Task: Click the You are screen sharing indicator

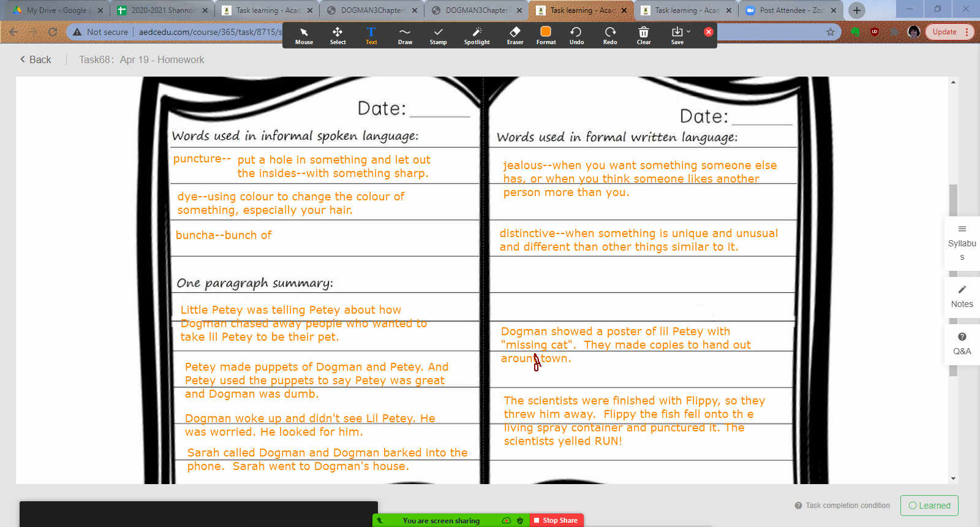Action: 441,521
